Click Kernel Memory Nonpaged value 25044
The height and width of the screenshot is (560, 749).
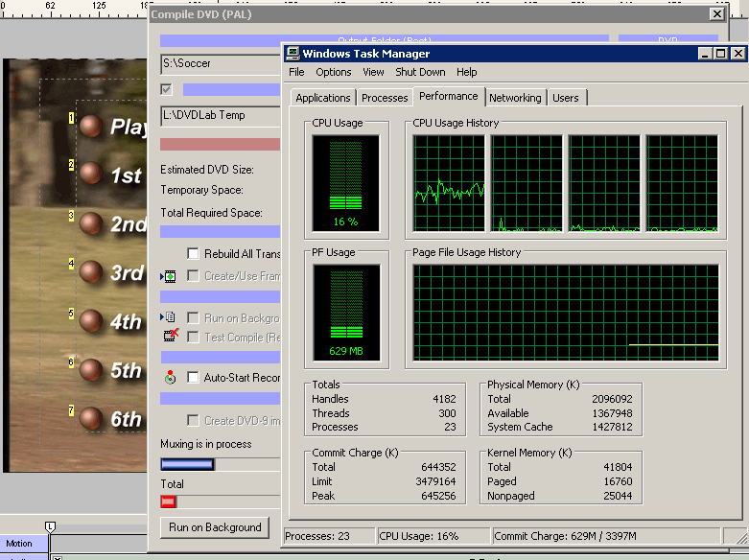(618, 496)
